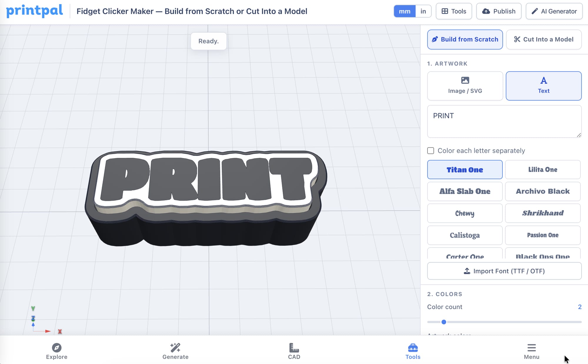Image resolution: width=588 pixels, height=364 pixels.
Task: Click the Color count value 2
Action: point(579,307)
